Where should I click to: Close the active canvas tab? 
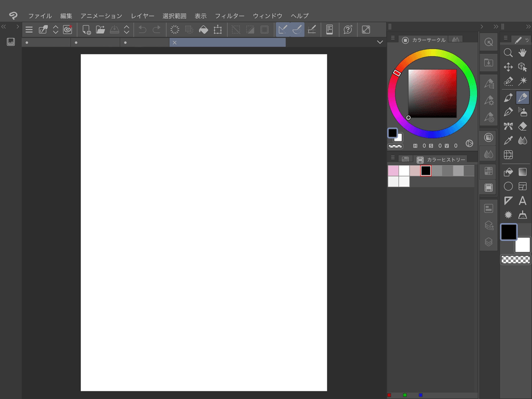[x=175, y=43]
